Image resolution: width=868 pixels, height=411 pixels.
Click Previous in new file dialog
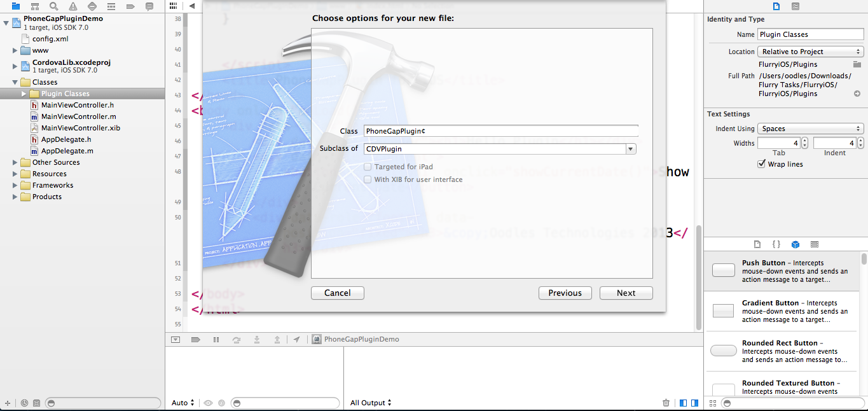click(x=565, y=293)
